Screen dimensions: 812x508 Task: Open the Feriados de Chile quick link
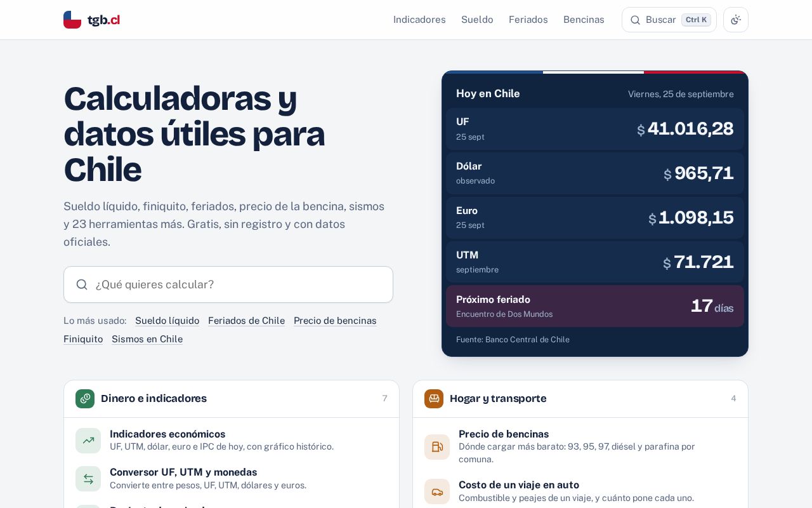pos(246,321)
